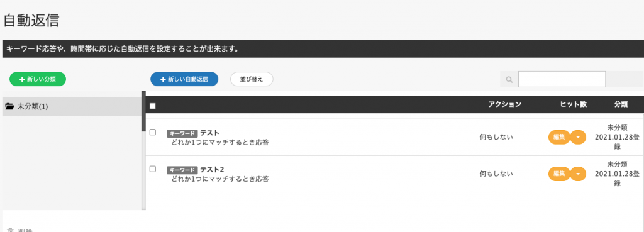Open dropdown arrow next to テスト 編集 button

[579, 137]
